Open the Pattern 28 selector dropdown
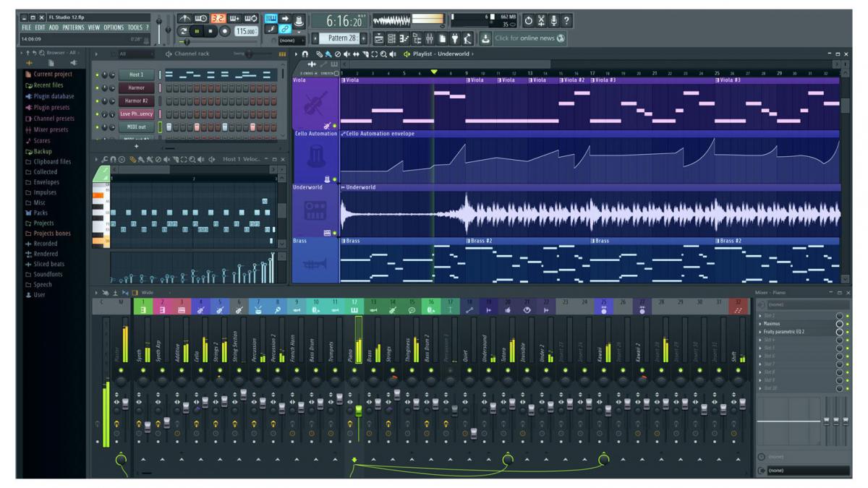Viewport: 868px width, 488px height. pyautogui.click(x=338, y=38)
